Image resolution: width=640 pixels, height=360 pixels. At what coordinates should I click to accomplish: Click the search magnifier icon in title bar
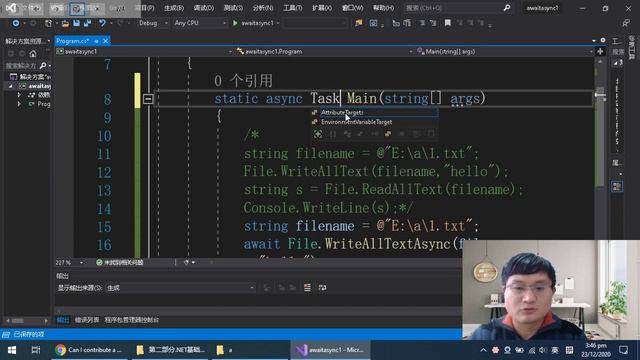pos(507,8)
